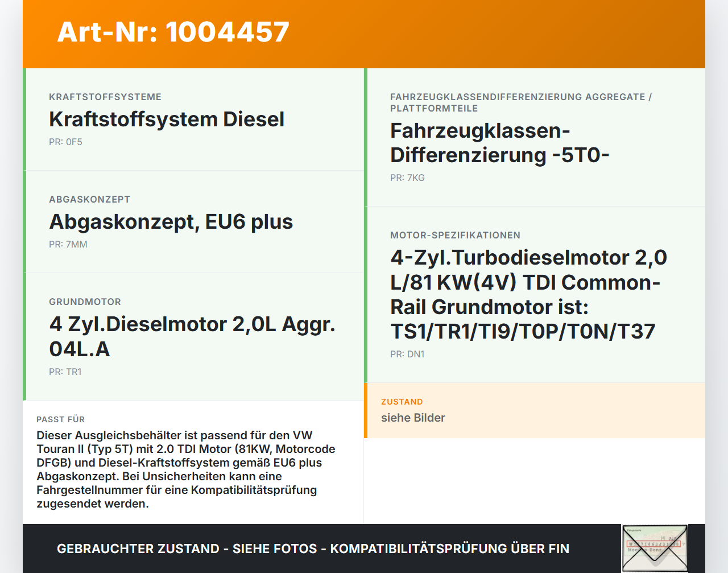Click Abgaskonzept, EU6 plus title
Viewport: 728px width, 573px height.
point(171,222)
